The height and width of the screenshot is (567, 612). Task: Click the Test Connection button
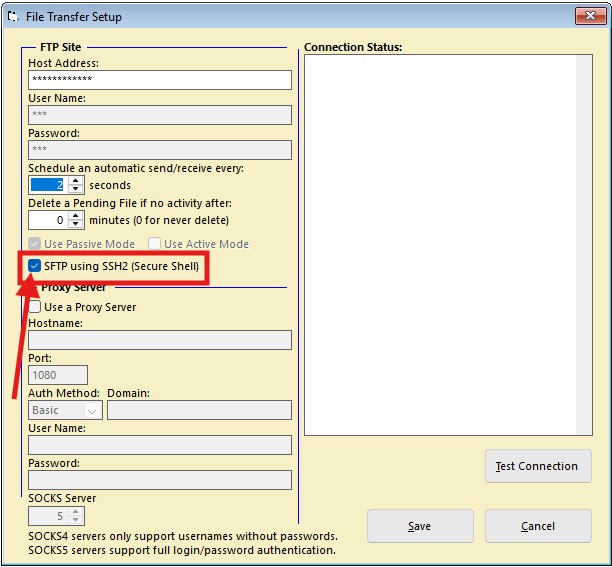538,466
